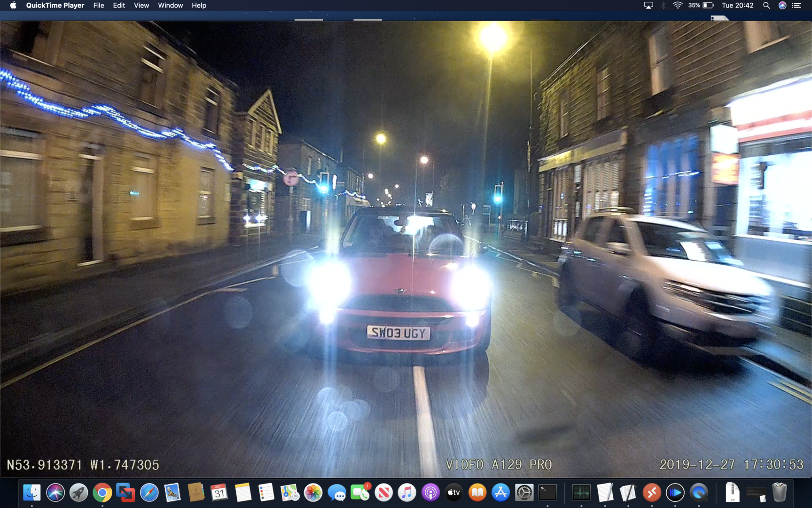Open Calendar showing 31 in dock
This screenshot has height=508, width=812.
(219, 492)
